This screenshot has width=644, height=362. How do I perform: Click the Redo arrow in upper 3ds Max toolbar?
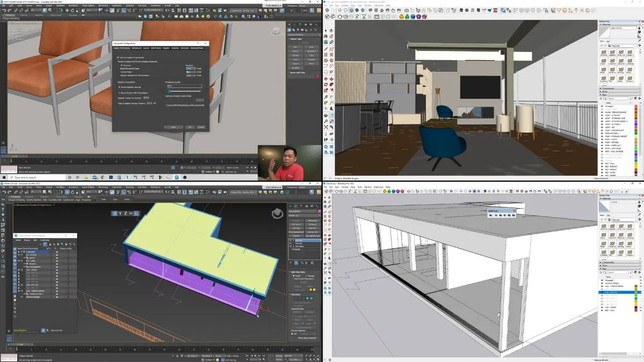coord(10,11)
